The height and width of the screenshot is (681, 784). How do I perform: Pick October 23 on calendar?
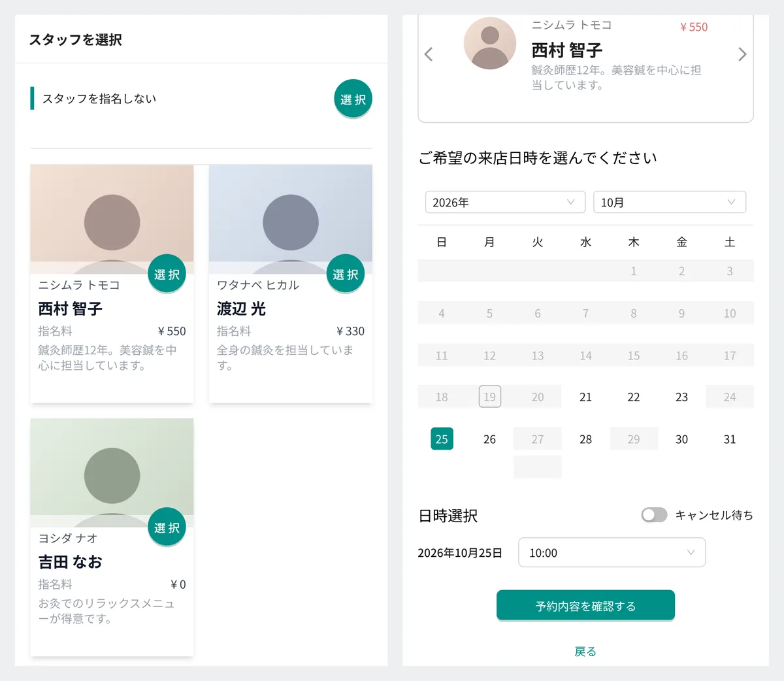point(681,397)
